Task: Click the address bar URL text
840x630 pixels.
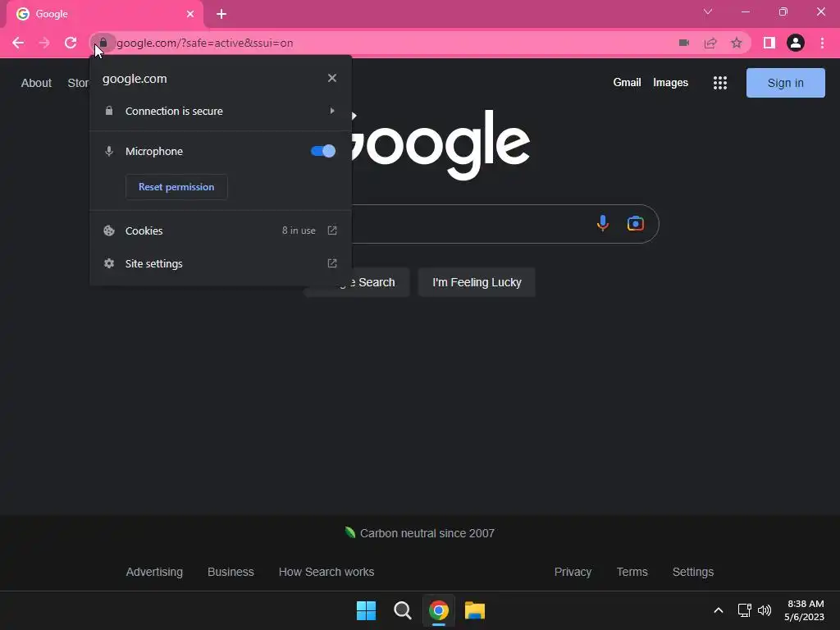Action: click(204, 43)
